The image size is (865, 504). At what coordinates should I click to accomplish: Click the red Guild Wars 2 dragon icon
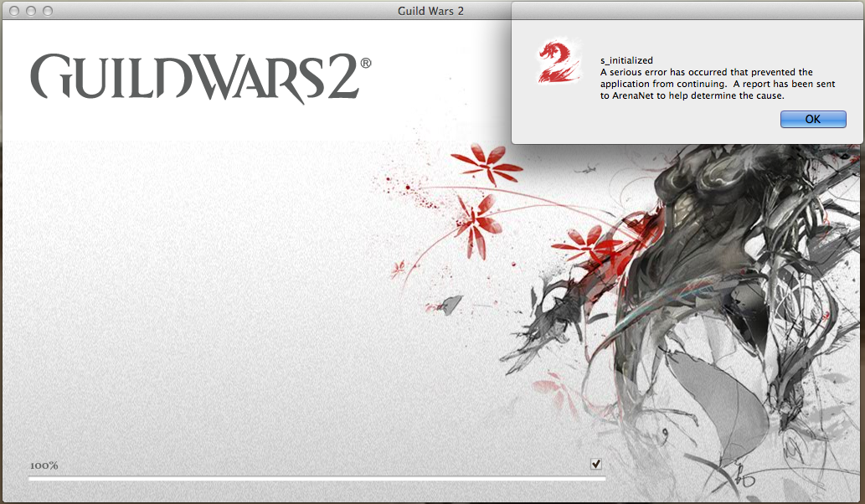click(x=559, y=62)
